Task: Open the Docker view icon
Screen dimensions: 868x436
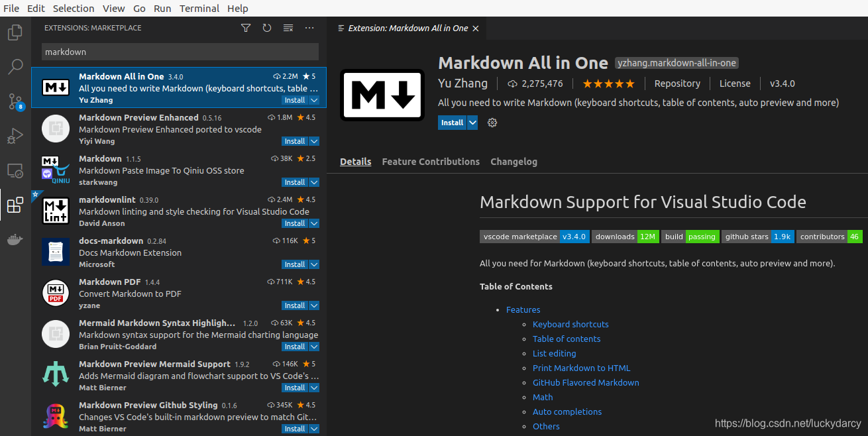Action: 15,239
